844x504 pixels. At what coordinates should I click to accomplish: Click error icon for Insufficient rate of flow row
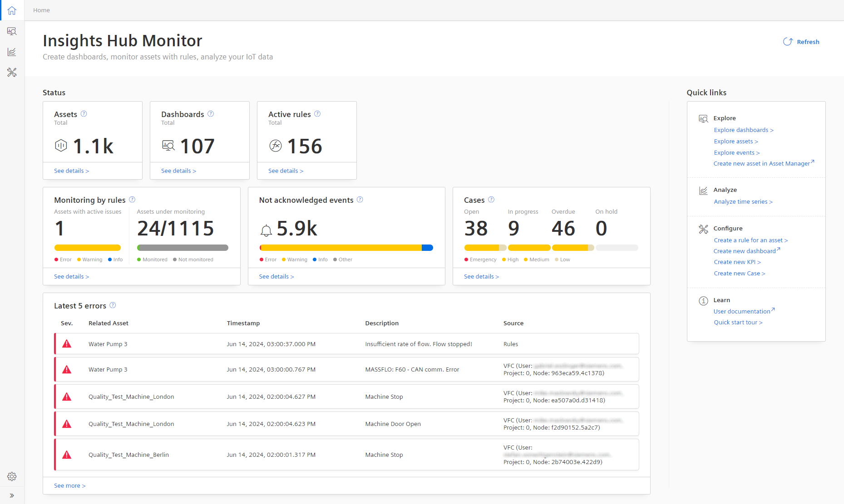67,344
